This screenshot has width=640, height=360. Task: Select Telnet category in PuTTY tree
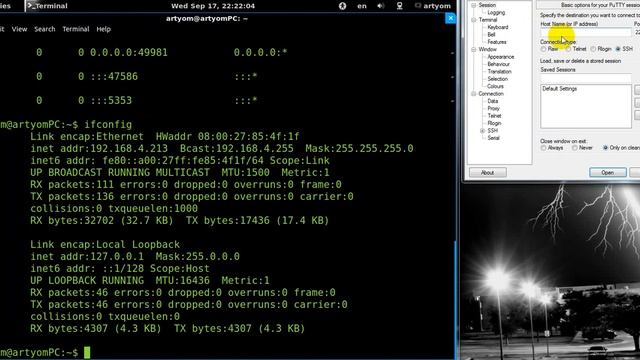click(494, 116)
